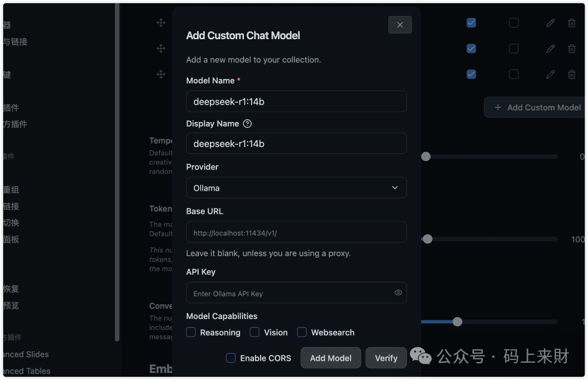Screen dimensions: 588x380
Task: Click the Add Model button
Action: (x=331, y=358)
